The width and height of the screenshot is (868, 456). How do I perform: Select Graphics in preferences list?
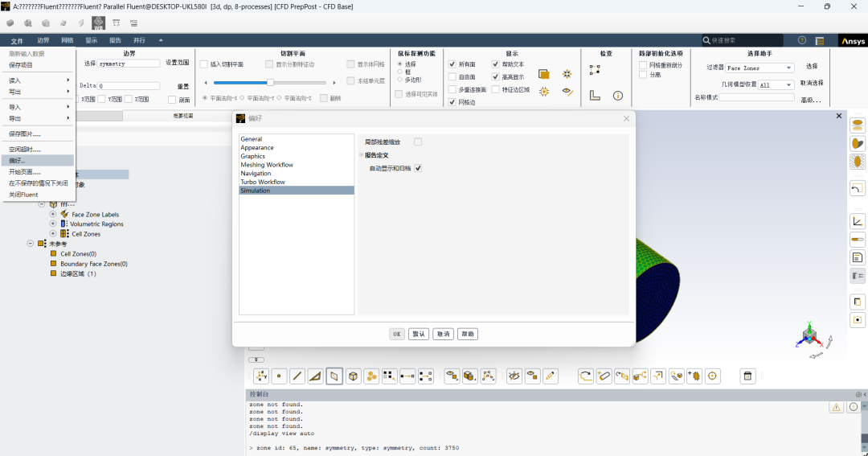click(252, 156)
